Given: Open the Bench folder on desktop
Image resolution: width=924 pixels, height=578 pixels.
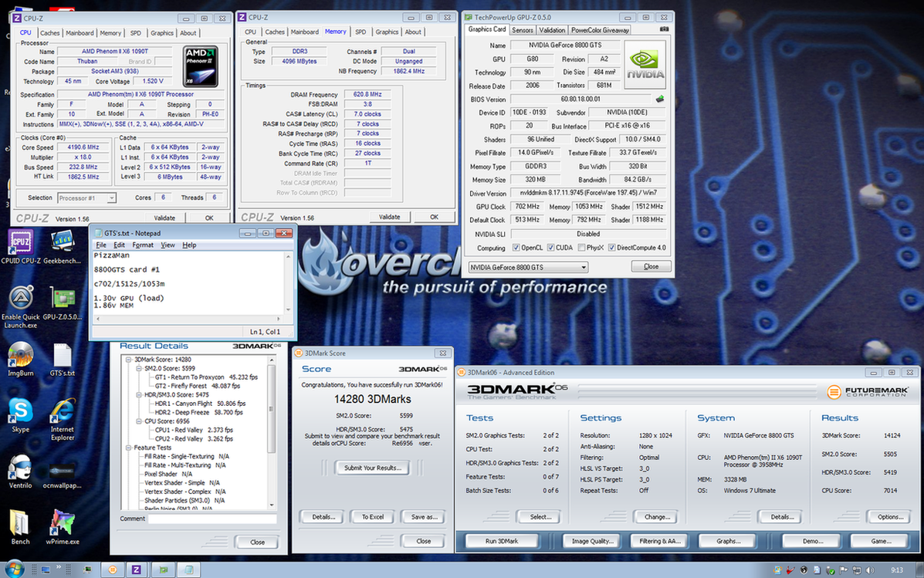Looking at the screenshot, I should click(21, 527).
